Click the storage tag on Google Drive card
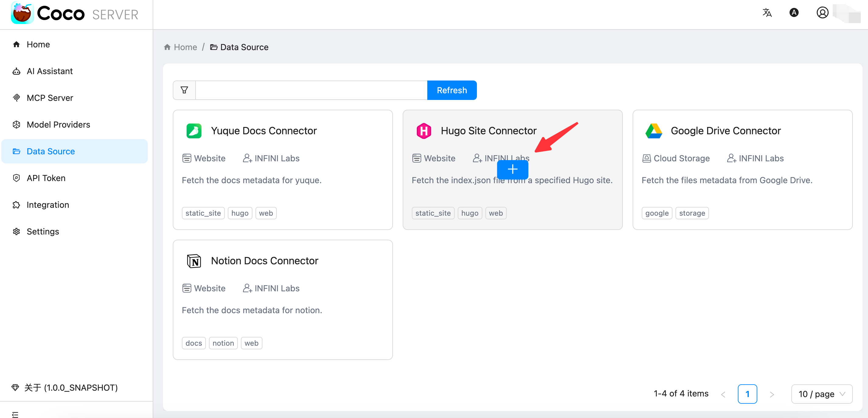This screenshot has height=418, width=868. tap(692, 213)
